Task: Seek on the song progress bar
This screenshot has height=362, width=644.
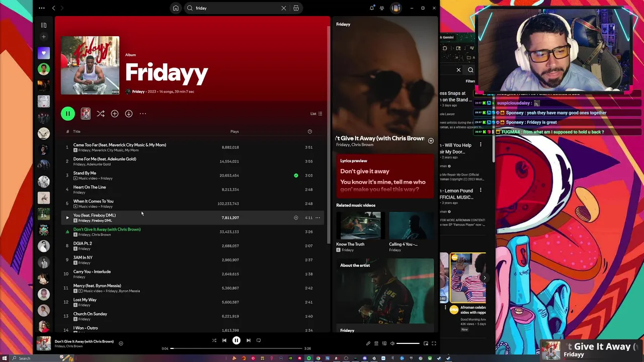Action: tap(237, 348)
